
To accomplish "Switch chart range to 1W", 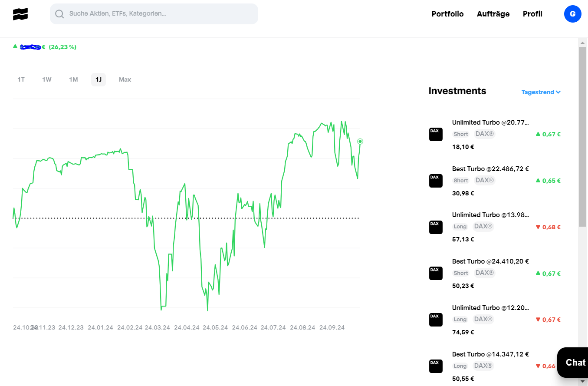I will click(x=47, y=79).
